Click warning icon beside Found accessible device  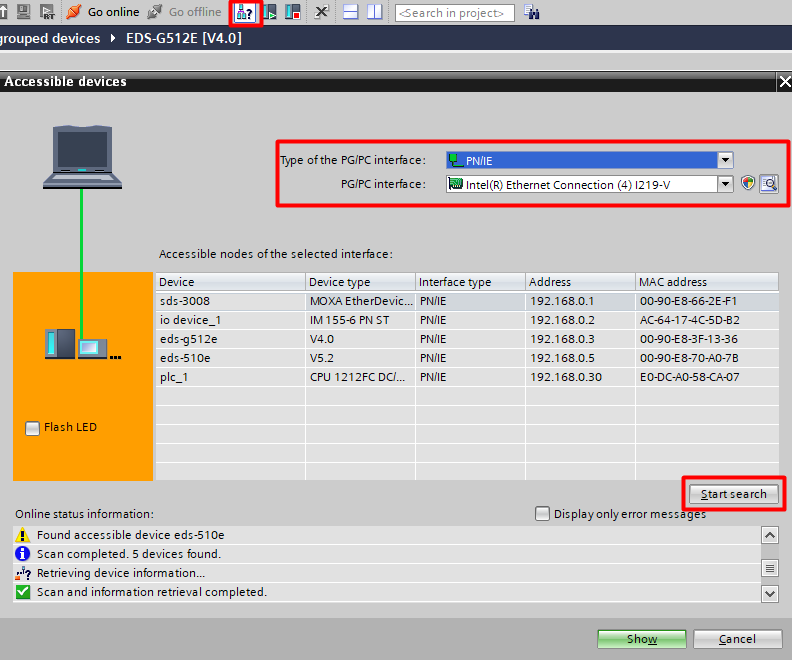(23, 535)
